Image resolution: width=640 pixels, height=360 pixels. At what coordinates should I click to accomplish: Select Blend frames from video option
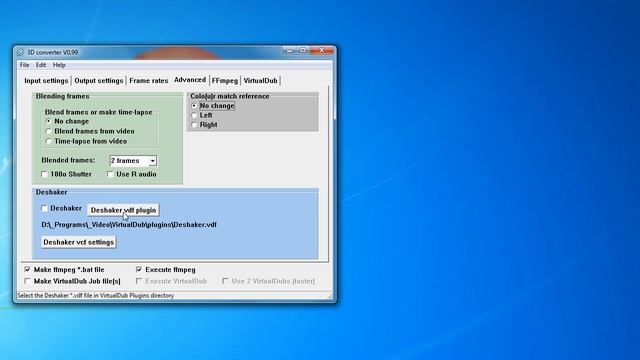tap(49, 131)
